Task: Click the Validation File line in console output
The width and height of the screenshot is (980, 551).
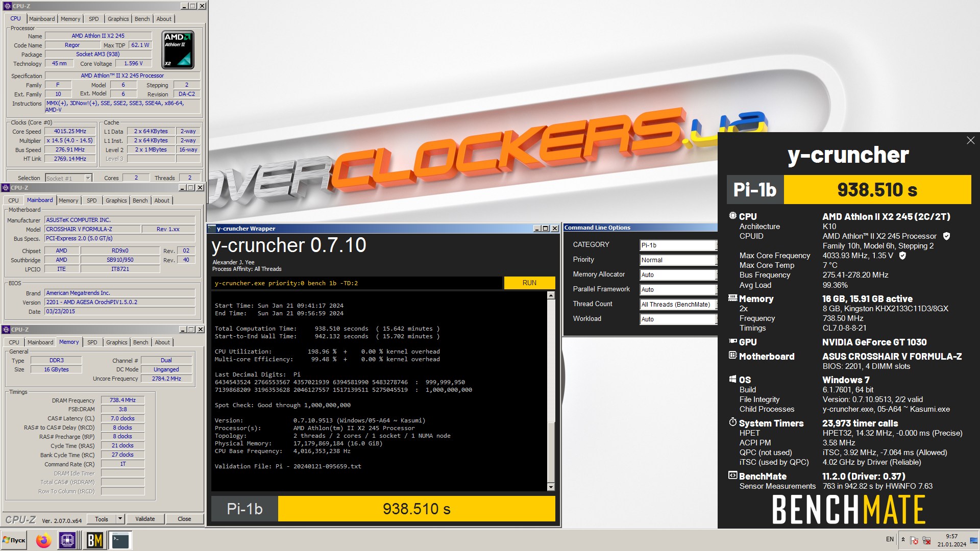Action: [288, 466]
